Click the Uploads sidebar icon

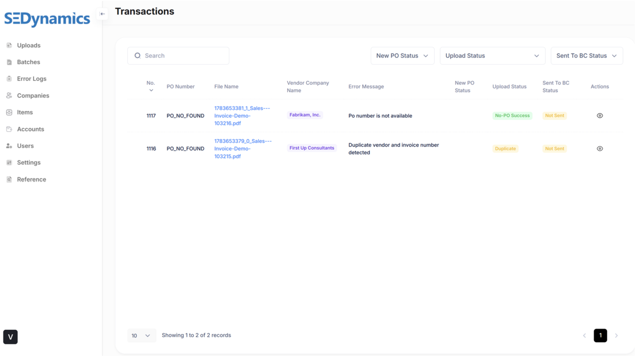[x=9, y=45]
